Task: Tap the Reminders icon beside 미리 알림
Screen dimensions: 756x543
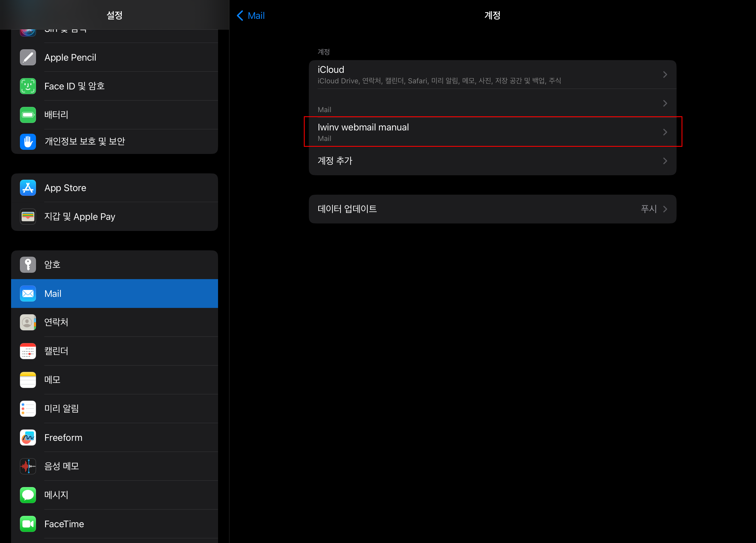Action: pyautogui.click(x=28, y=409)
